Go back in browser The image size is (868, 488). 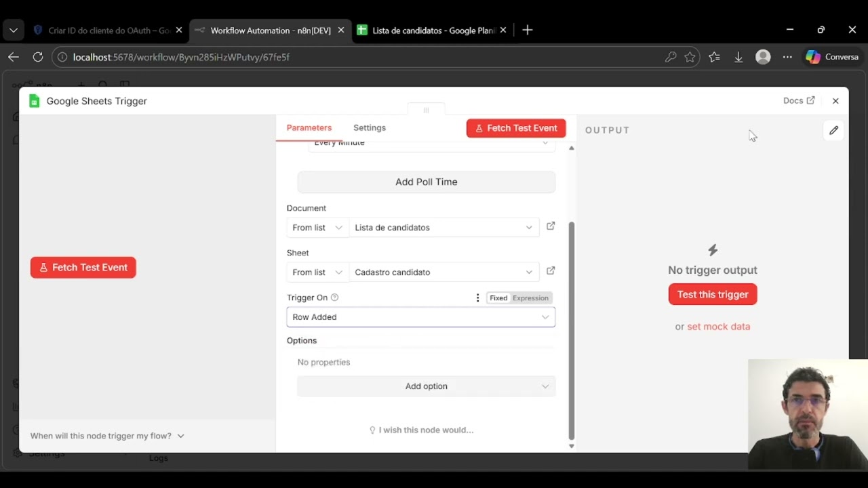point(13,57)
